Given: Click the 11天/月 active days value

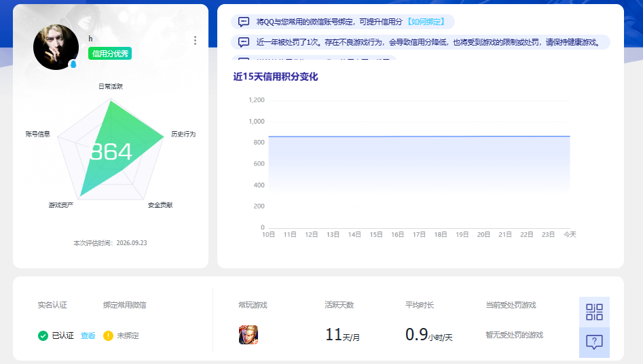Looking at the screenshot, I should (x=342, y=335).
